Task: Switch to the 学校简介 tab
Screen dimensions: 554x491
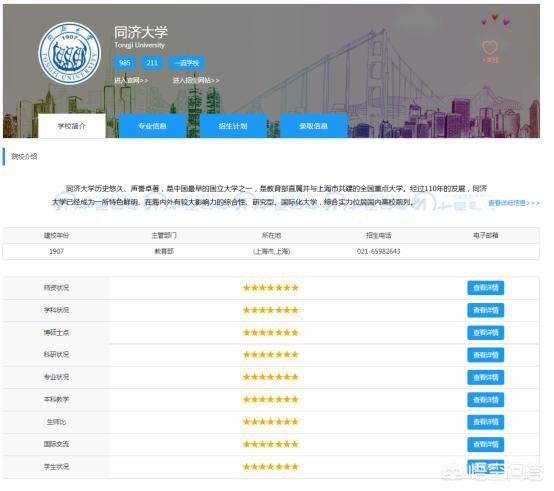Action: click(72, 126)
